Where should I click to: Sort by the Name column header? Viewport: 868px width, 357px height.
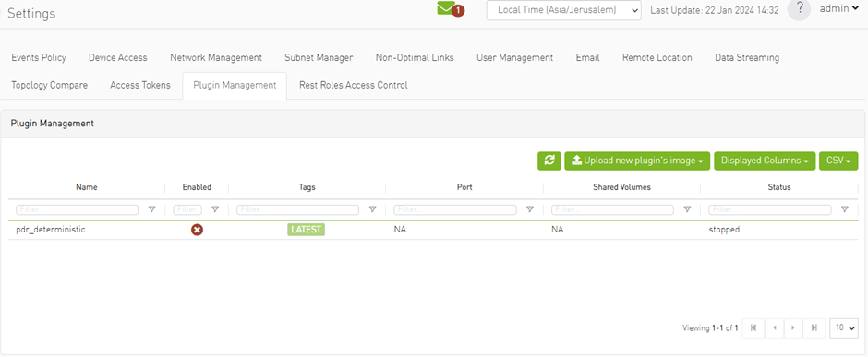tap(87, 187)
